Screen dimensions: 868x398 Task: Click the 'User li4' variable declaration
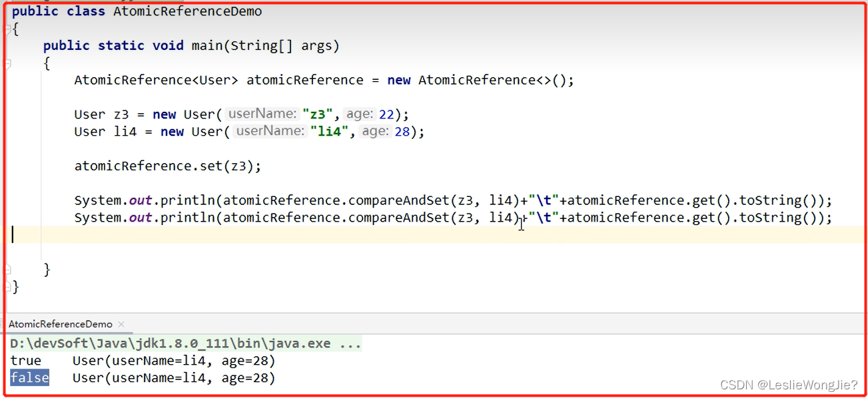coord(106,132)
